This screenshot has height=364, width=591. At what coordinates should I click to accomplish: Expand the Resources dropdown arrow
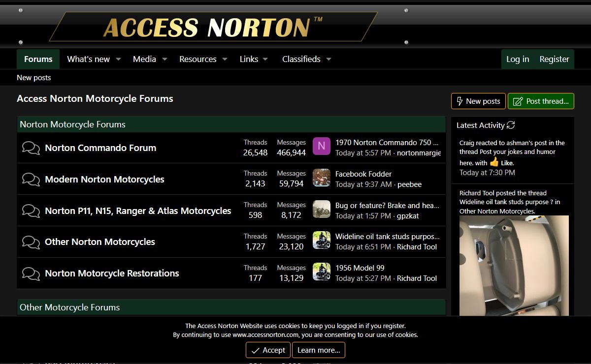pyautogui.click(x=225, y=59)
